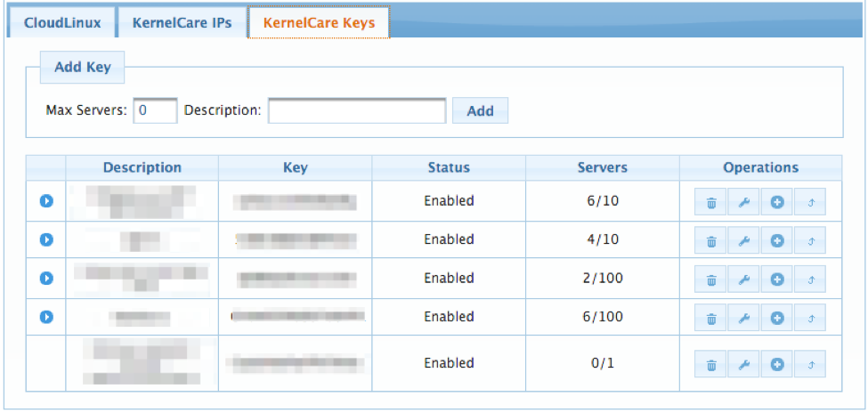Screen dimensions: 868x413
Task: Click the 6/10 servers value
Action: (603, 201)
